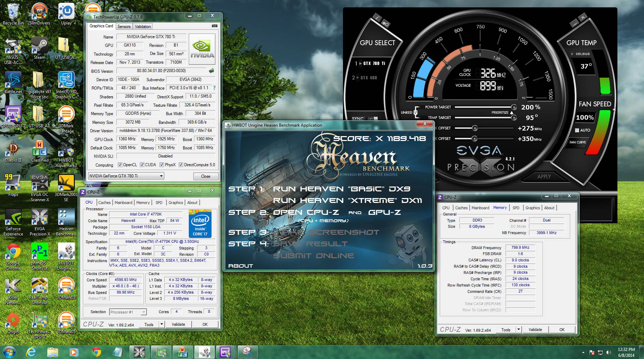This screenshot has width=644, height=359.
Task: Open Windows Media Player from taskbar
Action: [x=74, y=352]
